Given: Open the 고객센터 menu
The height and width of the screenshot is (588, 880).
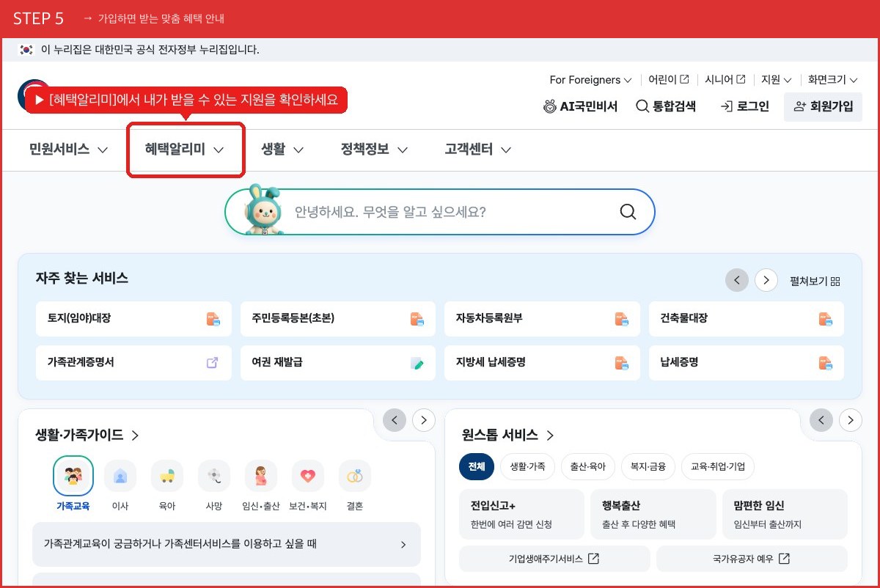Looking at the screenshot, I should [x=478, y=150].
